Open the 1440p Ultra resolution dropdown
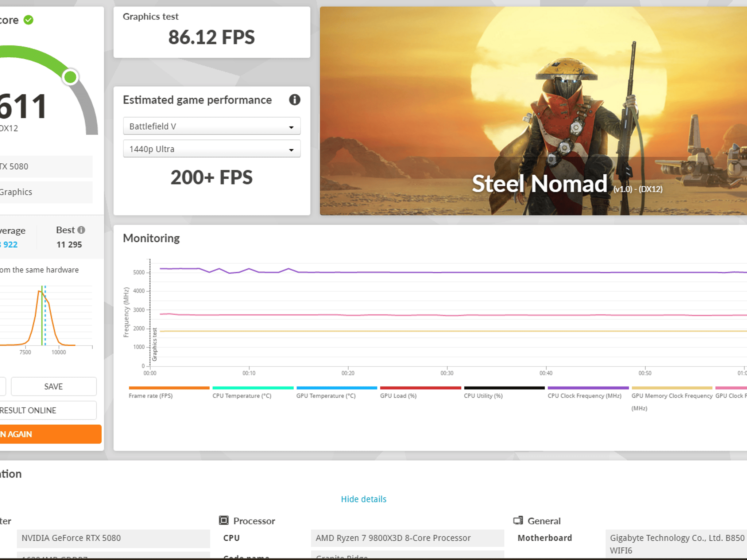 [x=212, y=149]
